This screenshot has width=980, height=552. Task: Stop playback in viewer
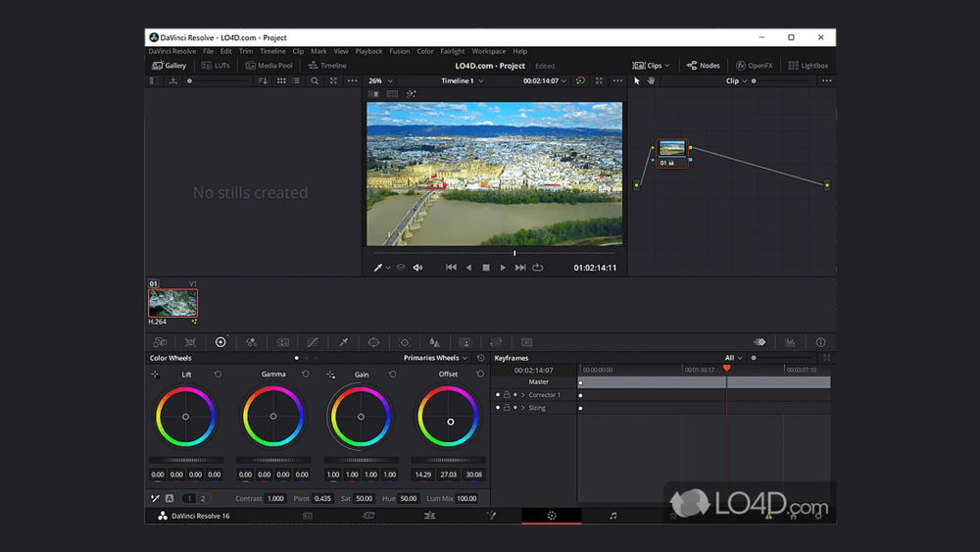coord(486,268)
